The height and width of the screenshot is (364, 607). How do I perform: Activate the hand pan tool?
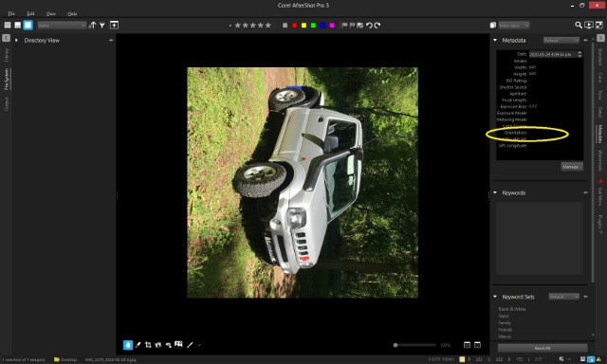[128, 345]
